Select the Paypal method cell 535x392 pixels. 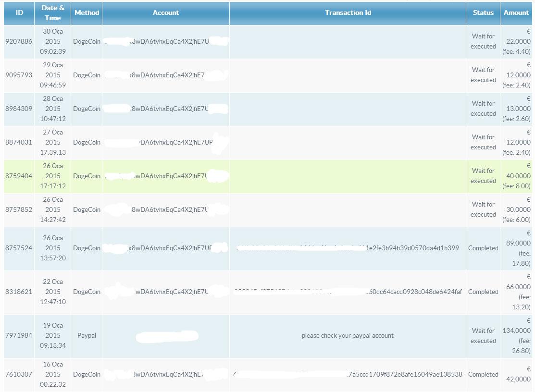pyautogui.click(x=87, y=336)
